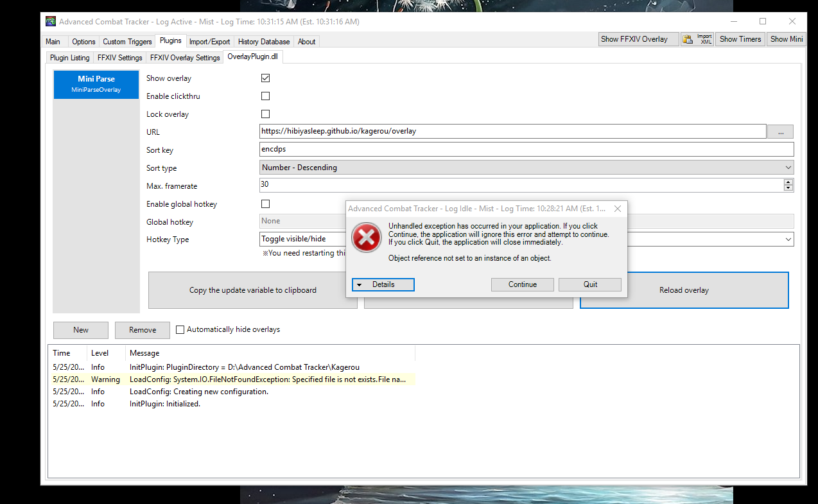Click Continue in the error dialog
This screenshot has width=818, height=504.
coord(522,284)
